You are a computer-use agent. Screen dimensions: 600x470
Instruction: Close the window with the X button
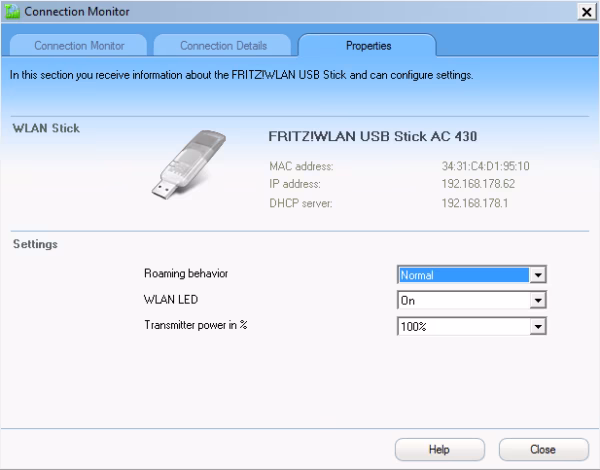[586, 12]
